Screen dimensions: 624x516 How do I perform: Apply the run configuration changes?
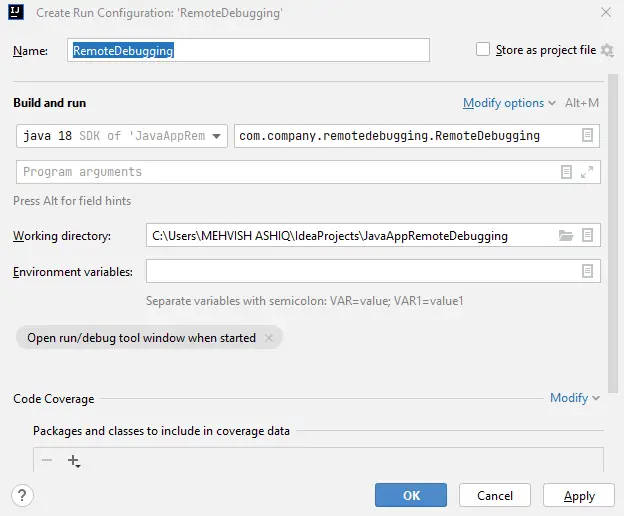pyautogui.click(x=579, y=495)
